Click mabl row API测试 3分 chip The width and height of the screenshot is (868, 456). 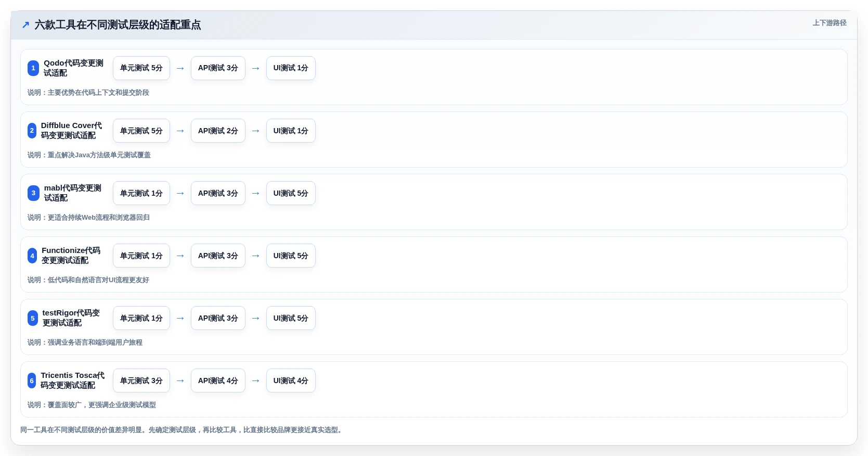pos(218,193)
